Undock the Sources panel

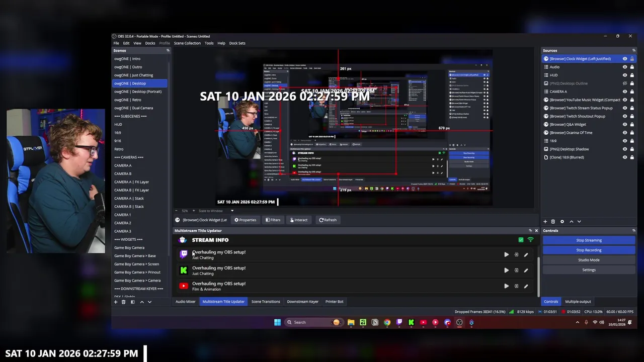(633, 50)
